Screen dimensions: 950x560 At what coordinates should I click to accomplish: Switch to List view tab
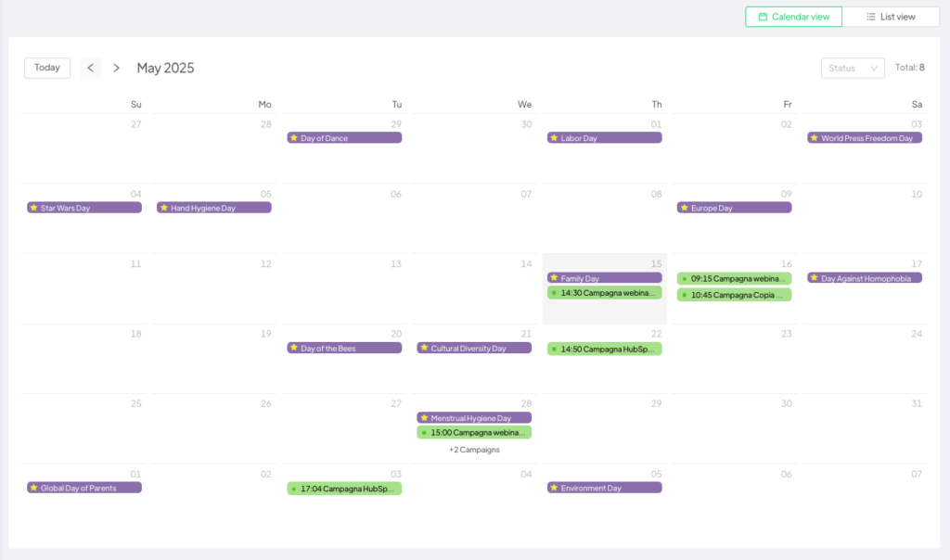tap(891, 17)
